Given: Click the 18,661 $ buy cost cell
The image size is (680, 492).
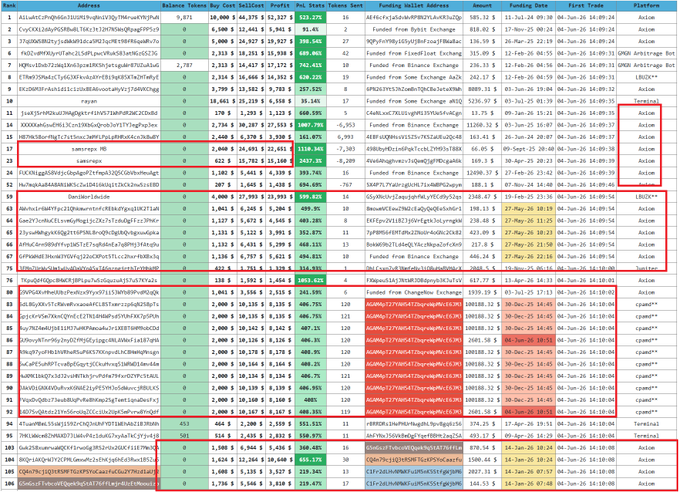Looking at the screenshot, I should pyautogui.click(x=222, y=101).
